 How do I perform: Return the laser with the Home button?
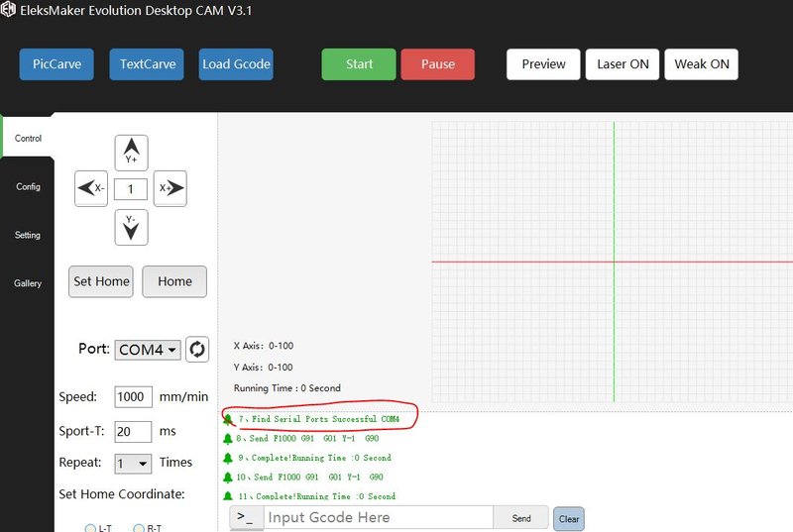pyautogui.click(x=174, y=281)
